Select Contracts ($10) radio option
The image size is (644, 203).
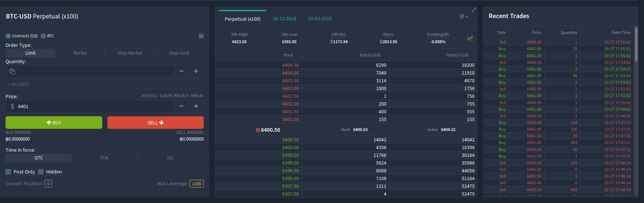tap(8, 36)
